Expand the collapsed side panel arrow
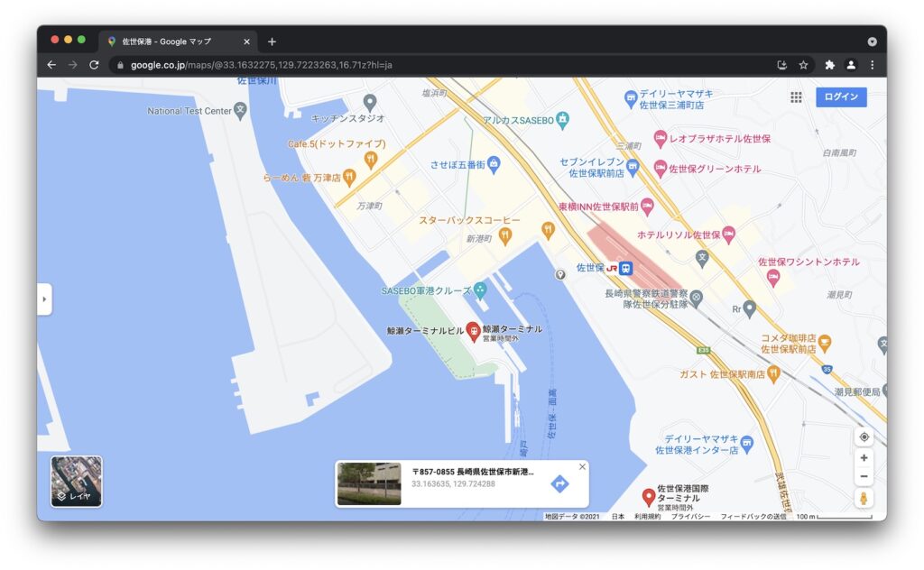924x570 pixels. pyautogui.click(x=44, y=299)
